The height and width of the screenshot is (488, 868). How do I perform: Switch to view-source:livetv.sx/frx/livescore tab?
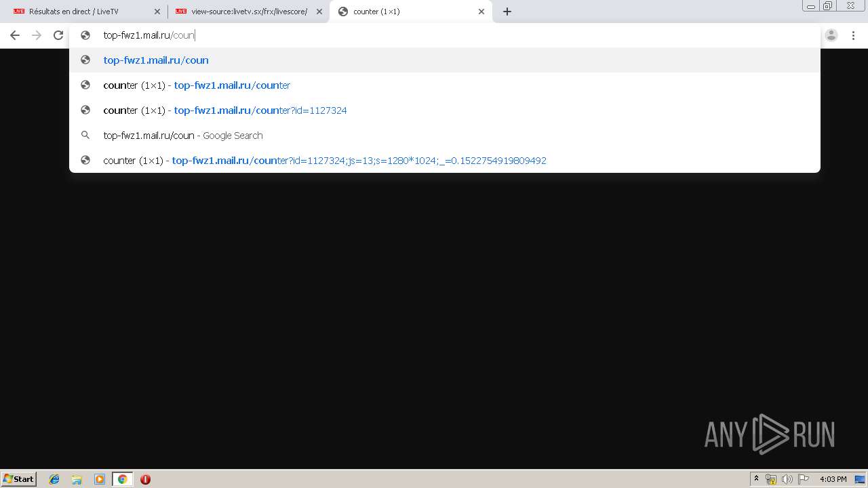pyautogui.click(x=248, y=12)
